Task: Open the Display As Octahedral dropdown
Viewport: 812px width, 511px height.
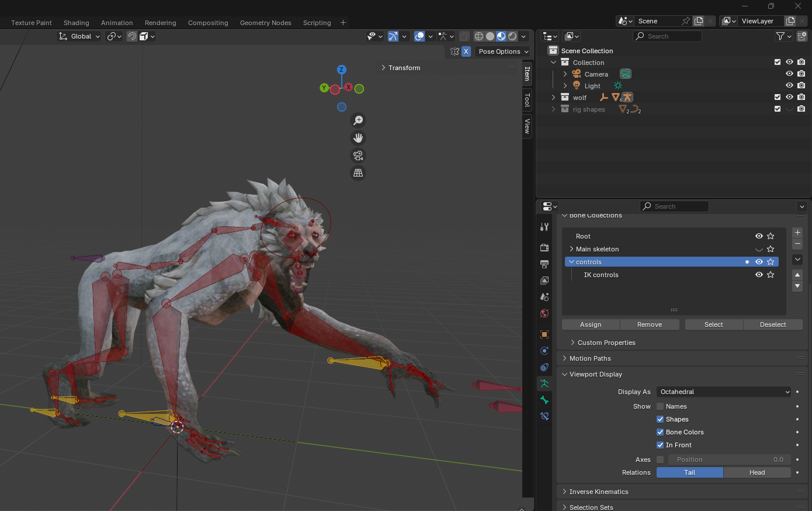Action: pos(724,392)
